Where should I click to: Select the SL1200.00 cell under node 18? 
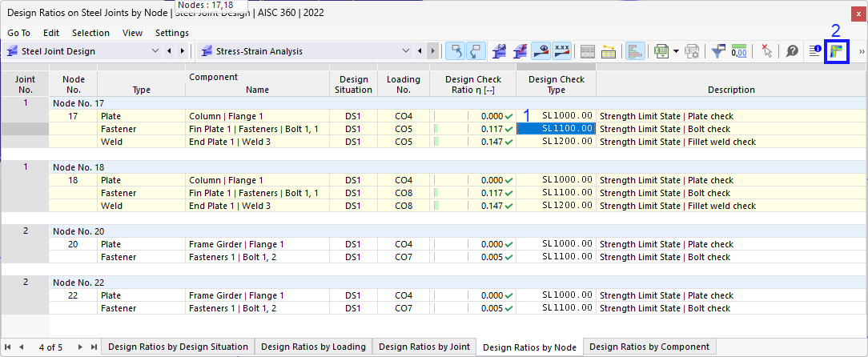click(x=556, y=206)
